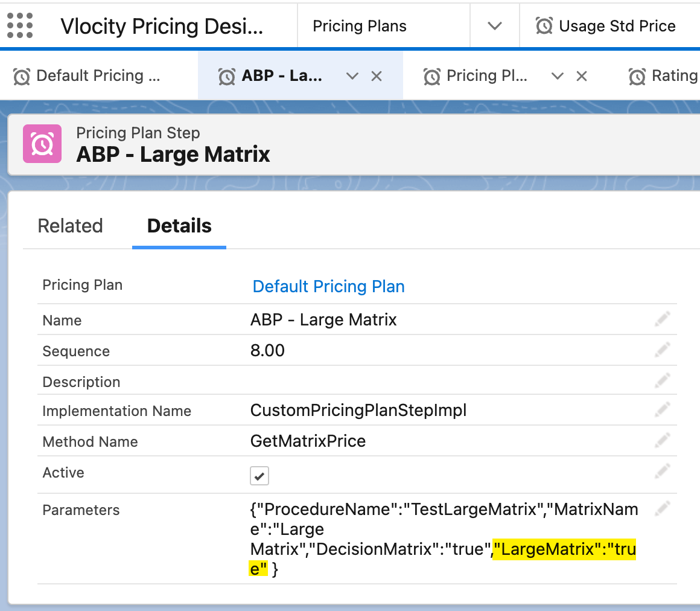700x611 pixels.
Task: Click the ABP - La... tab clock icon
Action: (x=227, y=76)
